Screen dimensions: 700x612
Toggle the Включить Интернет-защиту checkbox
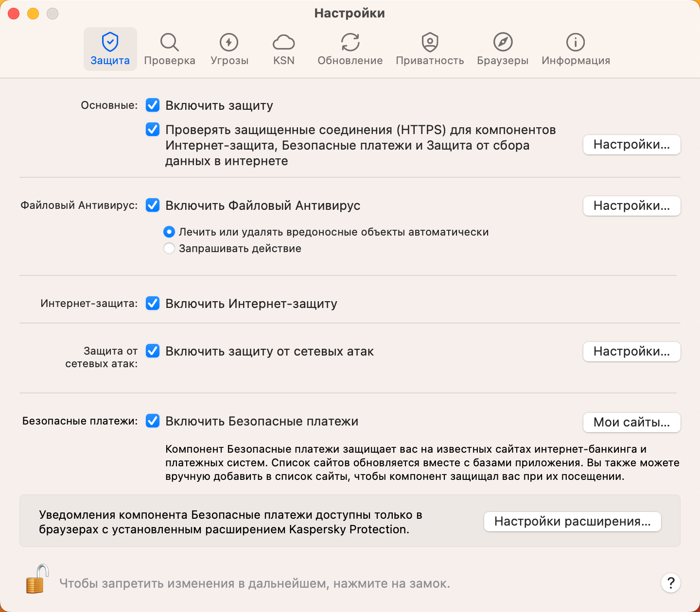tap(153, 303)
